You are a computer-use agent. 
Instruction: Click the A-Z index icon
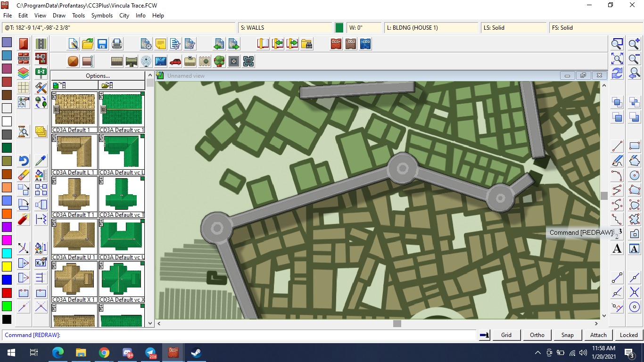pos(41,73)
